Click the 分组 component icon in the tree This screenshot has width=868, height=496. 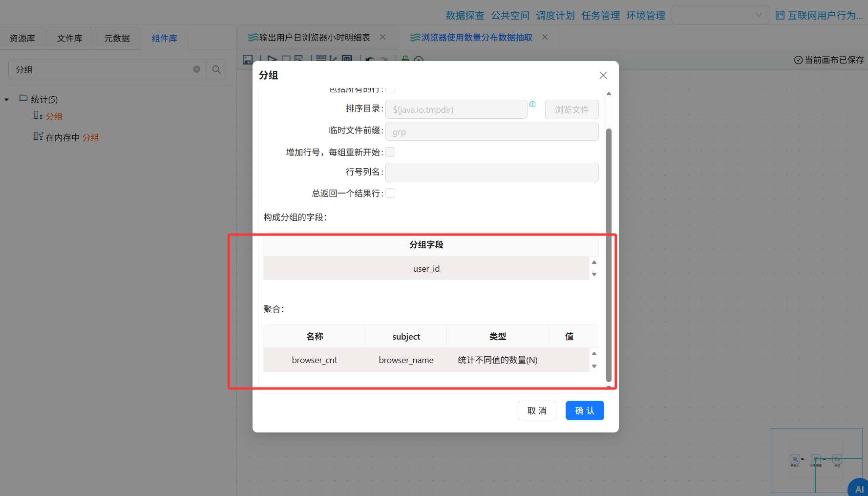(x=38, y=115)
